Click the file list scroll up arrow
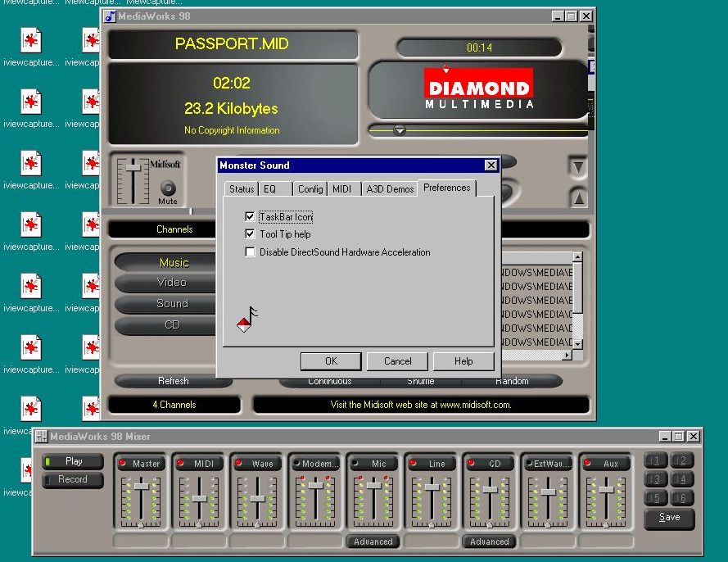The image size is (728, 562). [577, 257]
